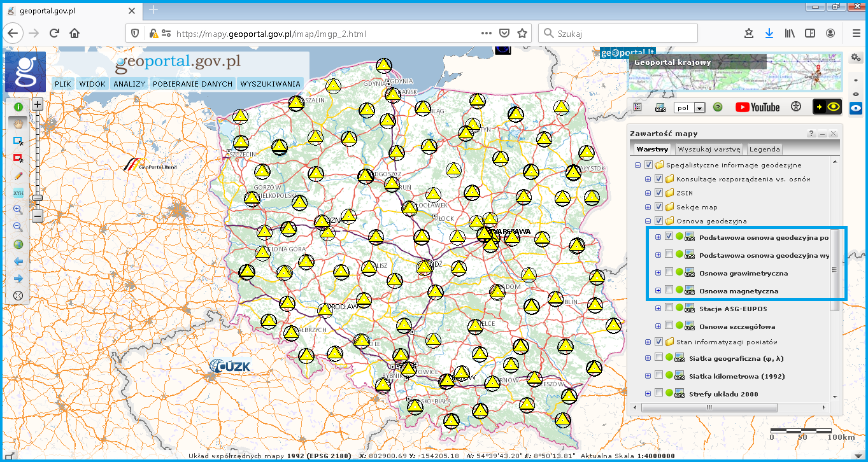
Task: Click the WMS services icon in toolbar
Action: point(660,108)
